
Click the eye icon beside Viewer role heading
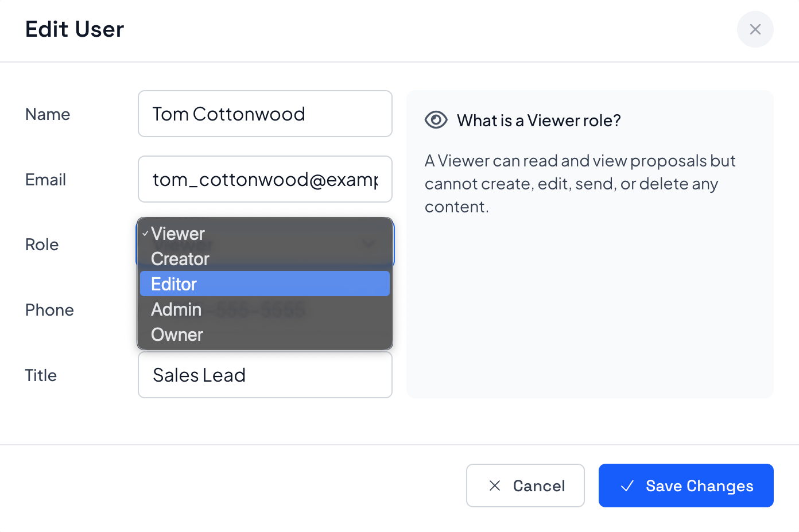pos(436,120)
